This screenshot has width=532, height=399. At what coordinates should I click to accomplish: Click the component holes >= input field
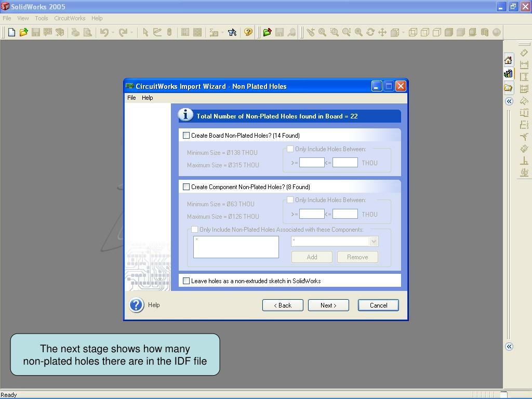312,214
